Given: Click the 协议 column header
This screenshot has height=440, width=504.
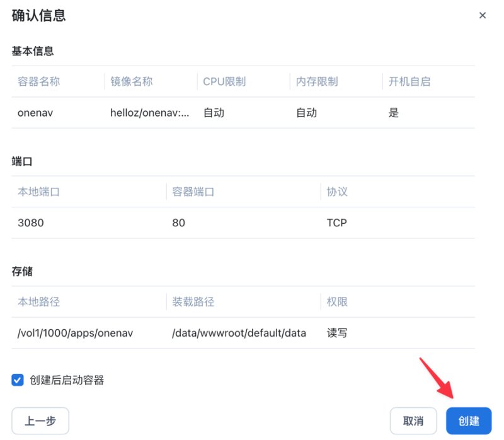Looking at the screenshot, I should coord(337,192).
